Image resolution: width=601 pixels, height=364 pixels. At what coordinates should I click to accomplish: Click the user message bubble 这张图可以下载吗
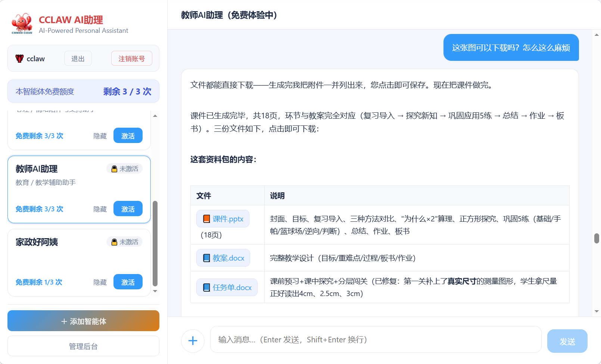511,47
